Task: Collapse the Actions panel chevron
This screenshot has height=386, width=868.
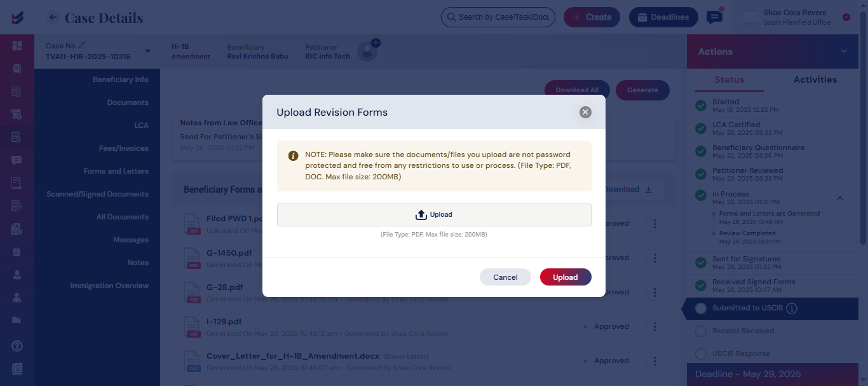Action: [844, 52]
